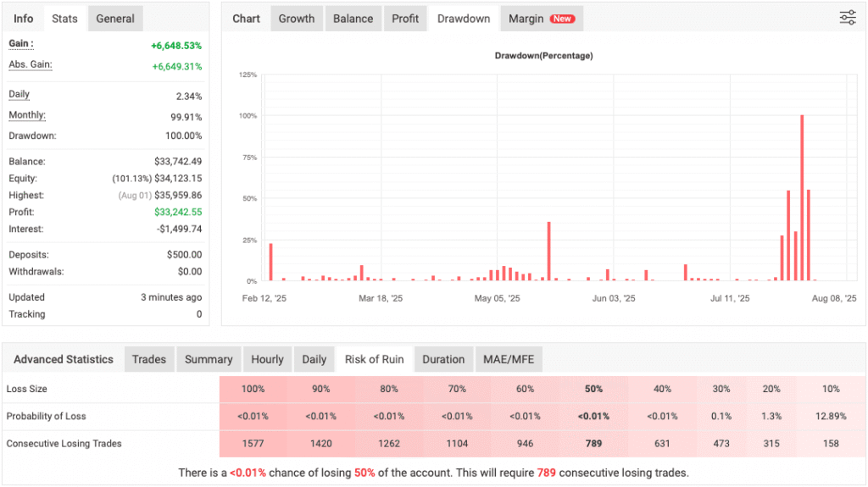
Task: Select the Profit chart tab
Action: coord(405,19)
